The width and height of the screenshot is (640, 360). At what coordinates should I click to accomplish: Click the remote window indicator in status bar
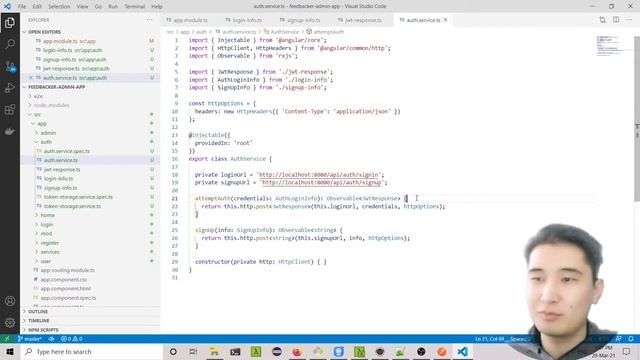[x=7, y=339]
